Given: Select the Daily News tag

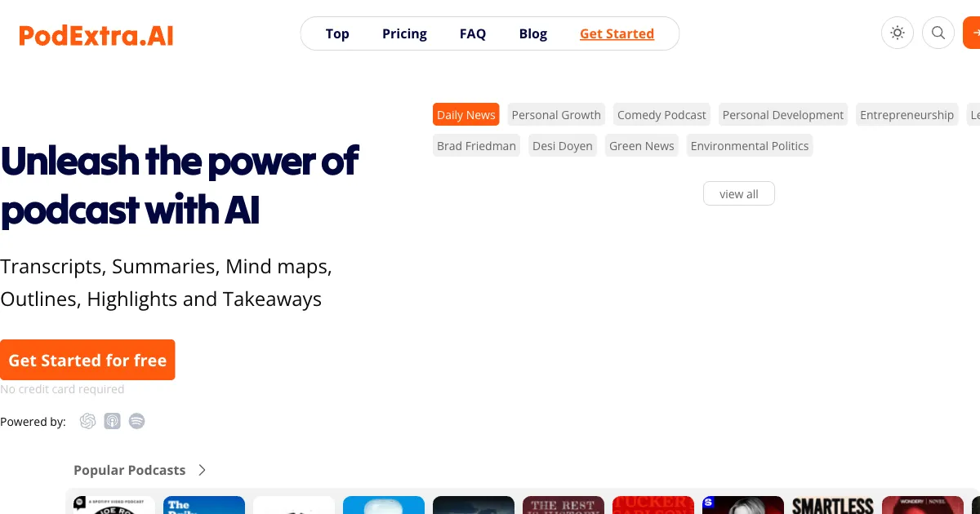Looking at the screenshot, I should (465, 115).
